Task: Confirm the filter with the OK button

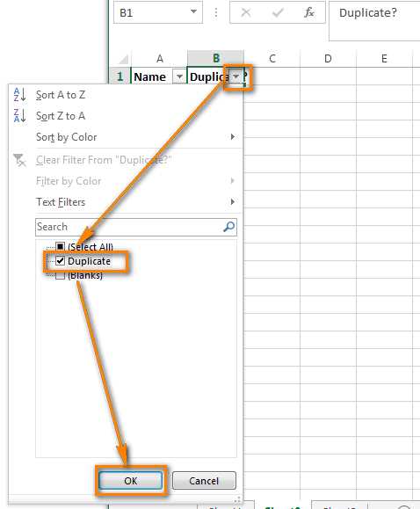Action: [130, 481]
